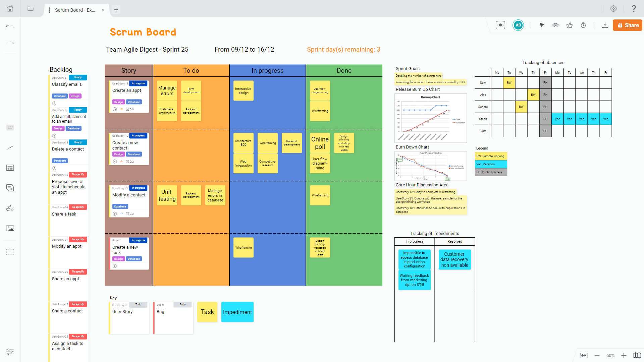
Task: Click the download icon in toolbar
Action: coord(604,25)
